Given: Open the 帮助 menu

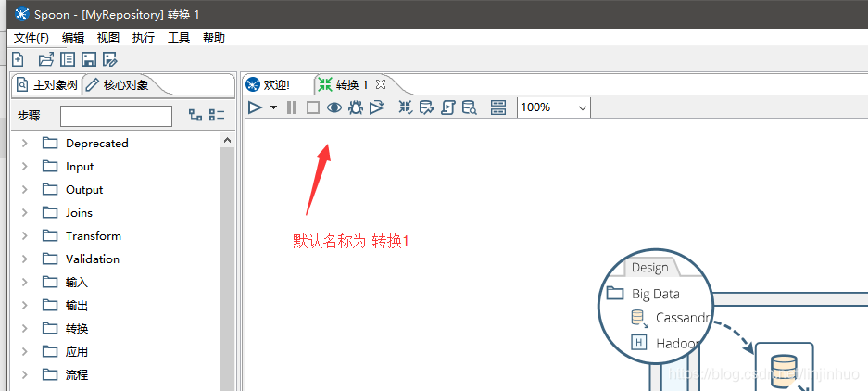Looking at the screenshot, I should [x=214, y=38].
